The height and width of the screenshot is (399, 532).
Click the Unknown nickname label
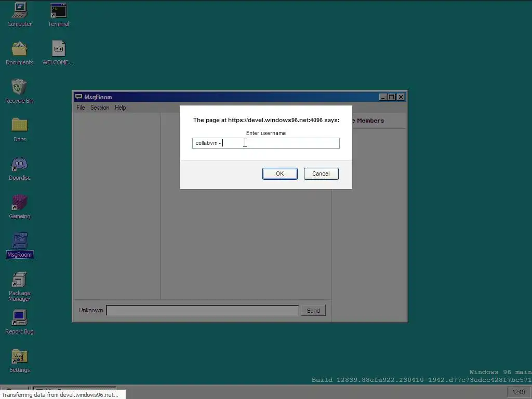90,311
